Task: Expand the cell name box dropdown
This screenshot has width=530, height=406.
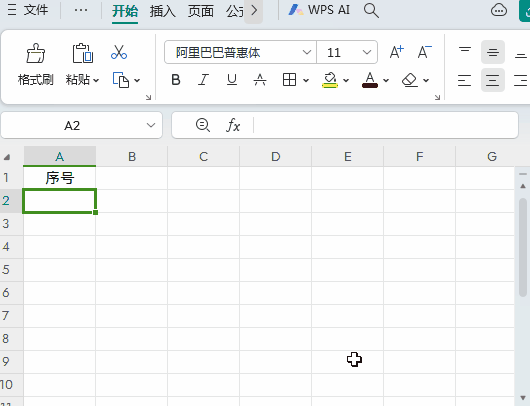Action: [151, 125]
